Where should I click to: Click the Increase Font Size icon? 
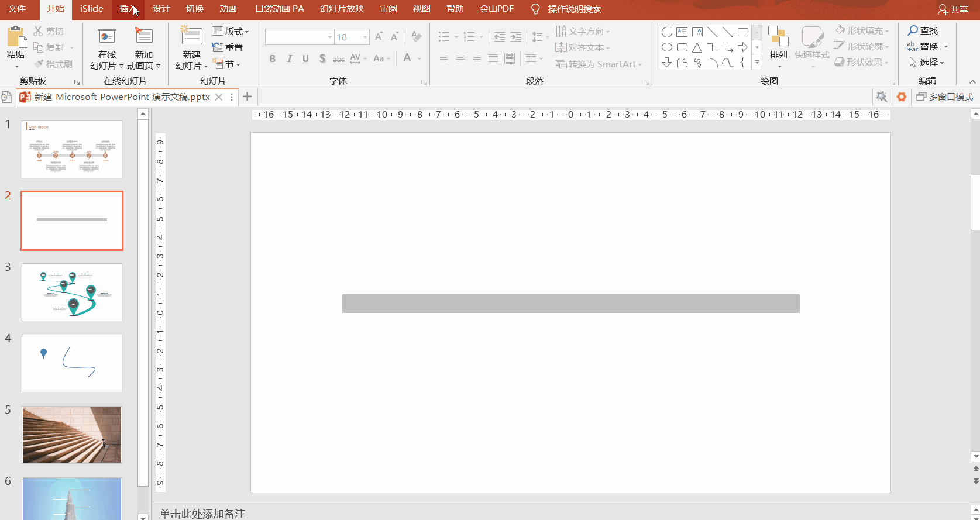click(x=379, y=37)
